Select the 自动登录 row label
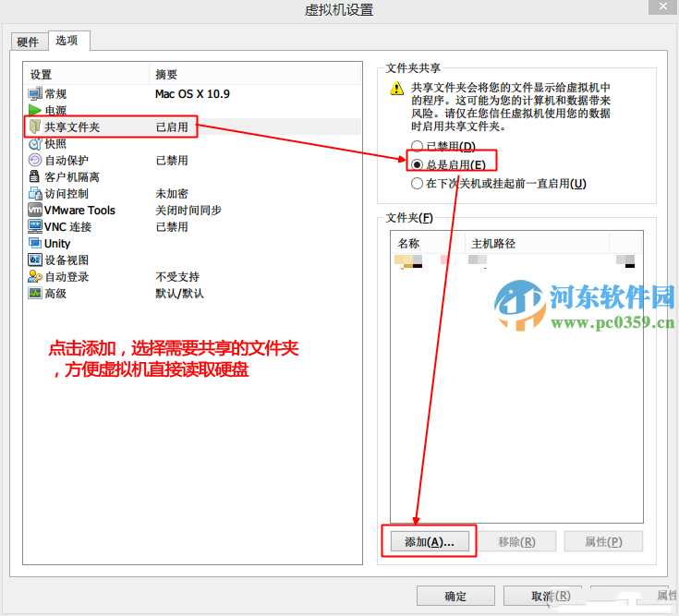The height and width of the screenshot is (616, 679). tap(67, 277)
